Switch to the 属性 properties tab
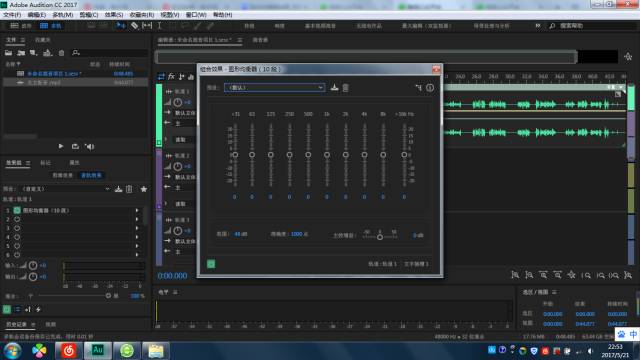The width and height of the screenshot is (640, 360). click(x=74, y=163)
